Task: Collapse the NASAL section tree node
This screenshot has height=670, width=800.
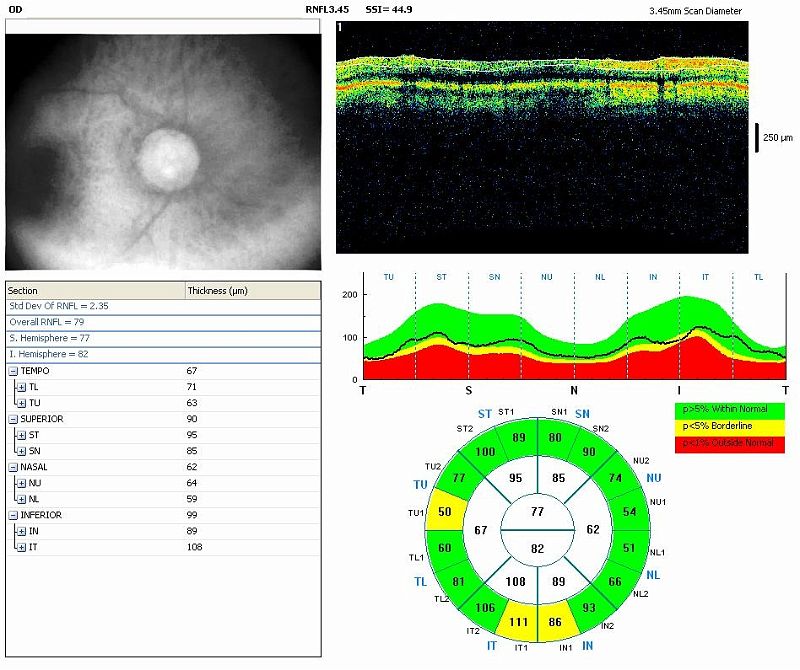Action: click(13, 467)
